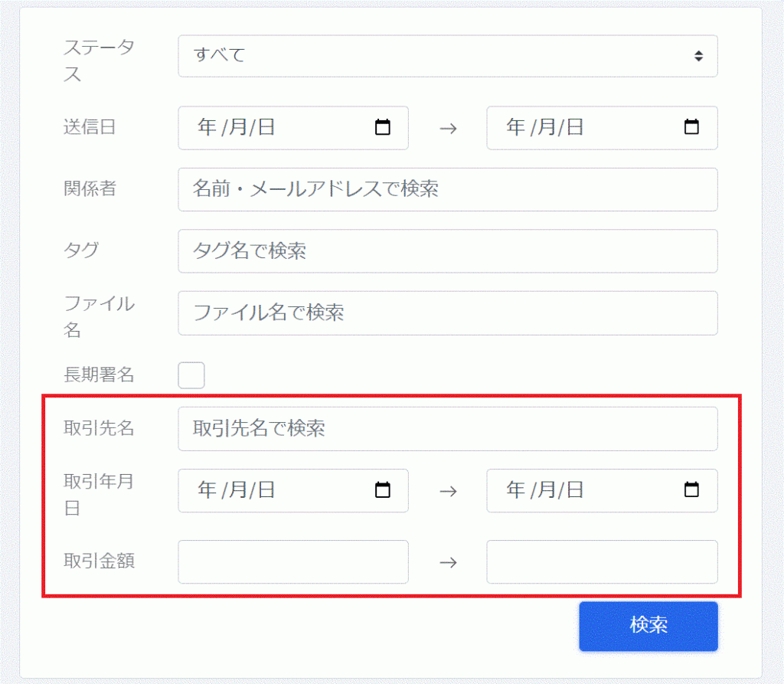Select the タグ name search box
This screenshot has height=684, width=784.
tap(447, 251)
